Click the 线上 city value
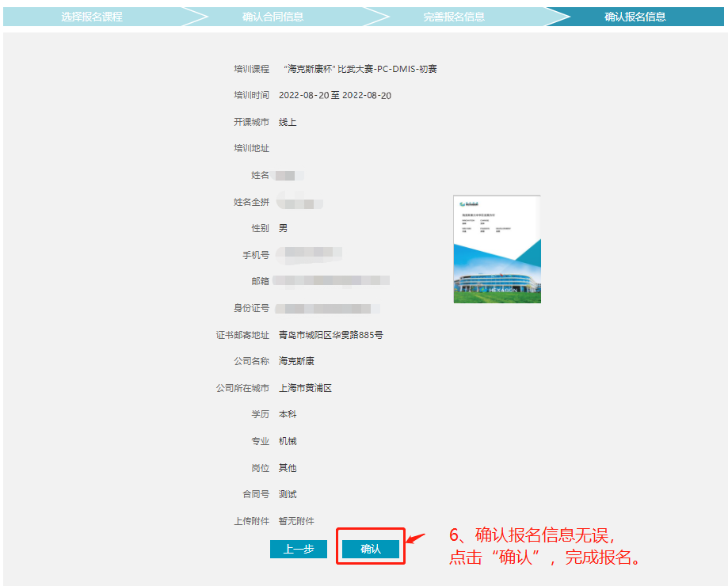The height and width of the screenshot is (586, 728). pyautogui.click(x=288, y=123)
